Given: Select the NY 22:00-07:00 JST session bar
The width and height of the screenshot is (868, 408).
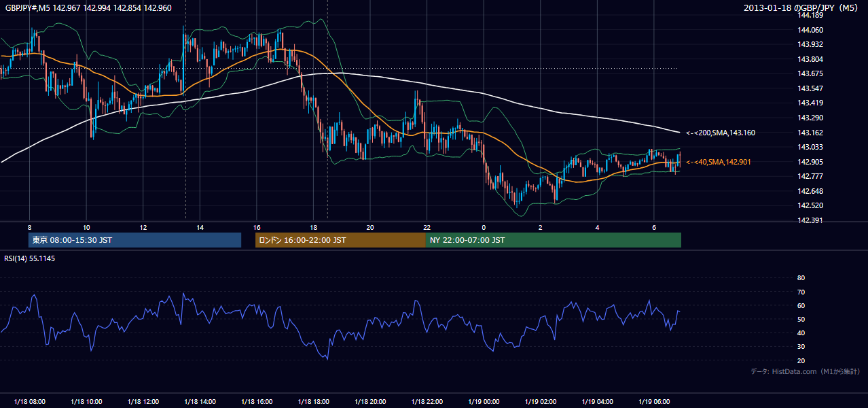Looking at the screenshot, I should 554,240.
